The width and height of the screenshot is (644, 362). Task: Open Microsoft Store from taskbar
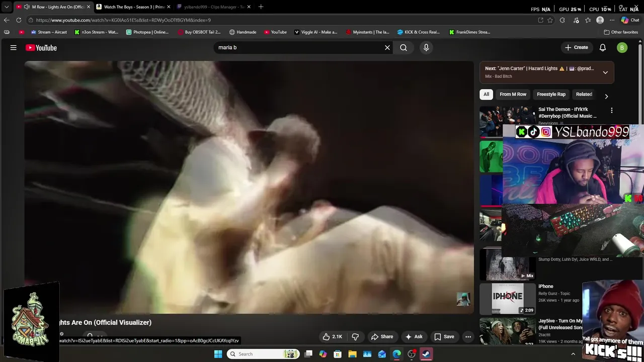point(338,354)
